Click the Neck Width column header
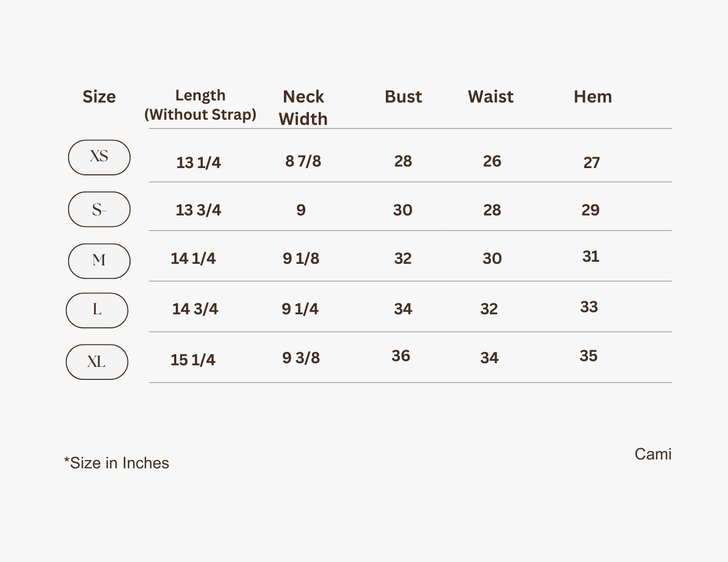 pyautogui.click(x=303, y=108)
